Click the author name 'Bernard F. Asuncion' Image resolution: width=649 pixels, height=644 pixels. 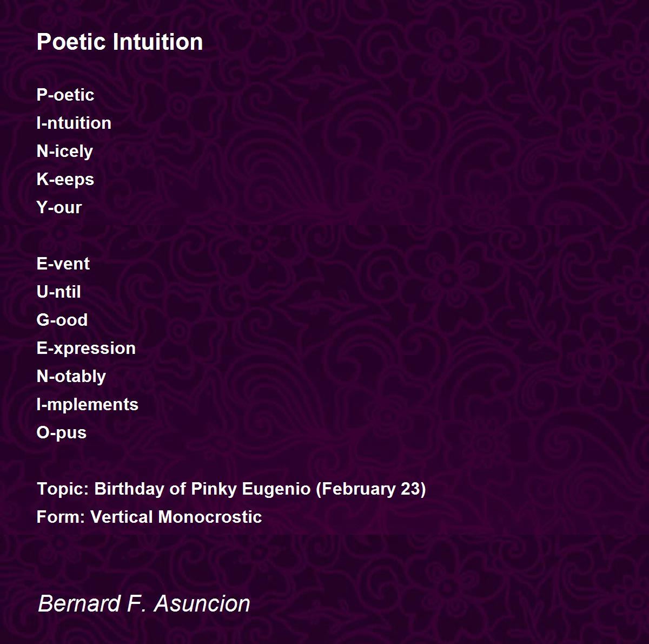tap(144, 603)
